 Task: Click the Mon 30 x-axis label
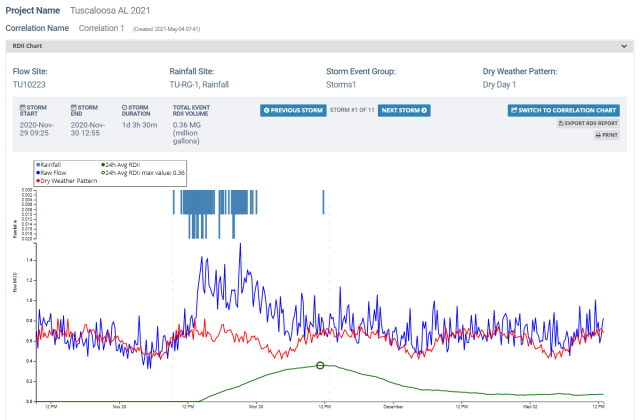tap(256, 407)
